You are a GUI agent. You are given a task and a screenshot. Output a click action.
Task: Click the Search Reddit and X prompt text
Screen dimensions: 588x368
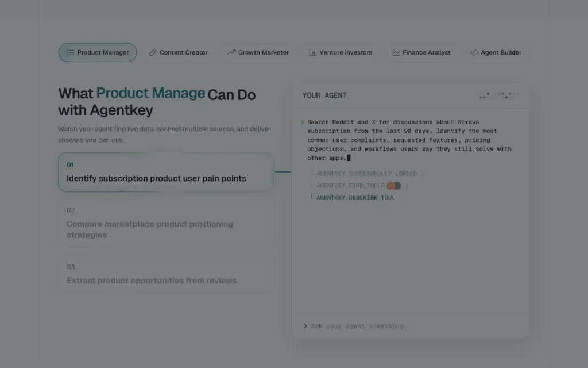pyautogui.click(x=409, y=140)
